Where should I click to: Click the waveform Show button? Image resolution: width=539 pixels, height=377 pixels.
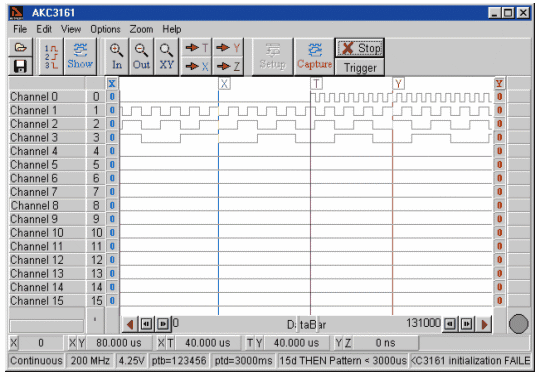(80, 57)
